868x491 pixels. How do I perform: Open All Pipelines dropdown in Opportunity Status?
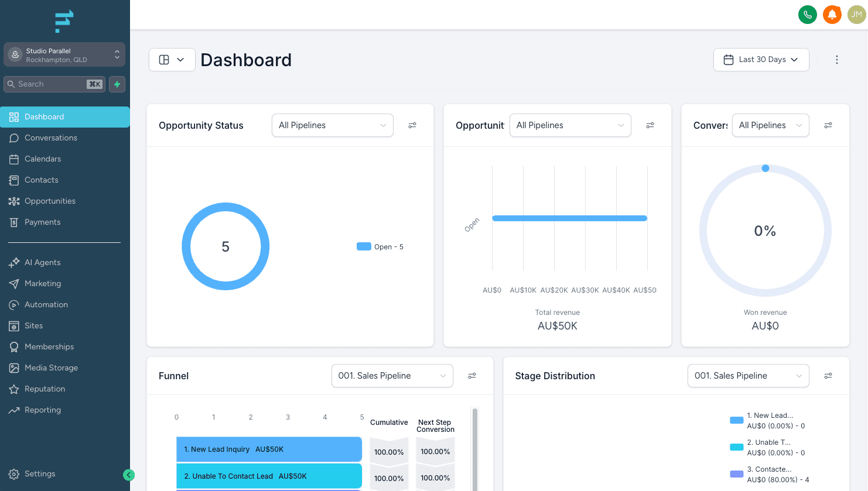coord(332,125)
